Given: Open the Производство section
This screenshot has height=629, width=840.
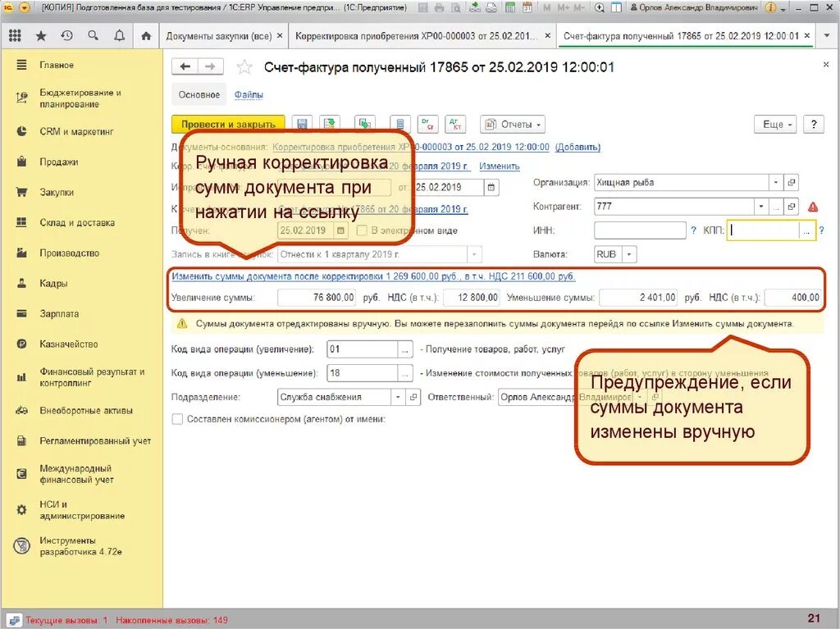Looking at the screenshot, I should [69, 253].
